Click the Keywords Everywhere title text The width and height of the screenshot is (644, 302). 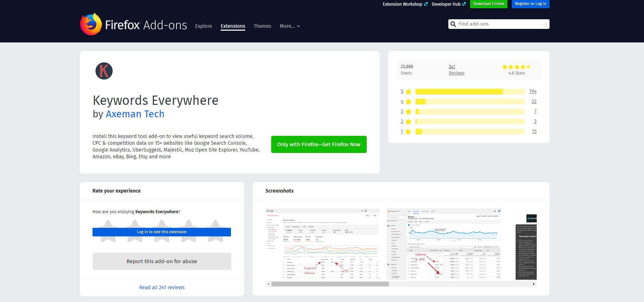155,100
